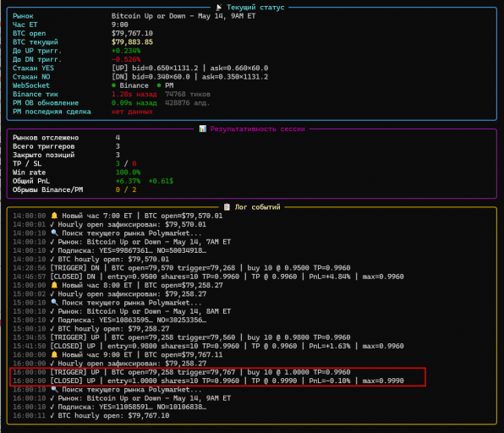504x433 pixels.
Task: Select the 15:34:55 [TRIGGER] UP log row
Action: click(x=182, y=337)
